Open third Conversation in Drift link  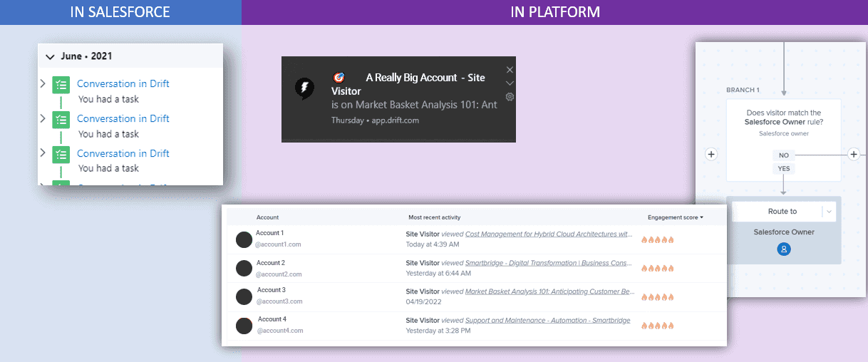(x=123, y=153)
